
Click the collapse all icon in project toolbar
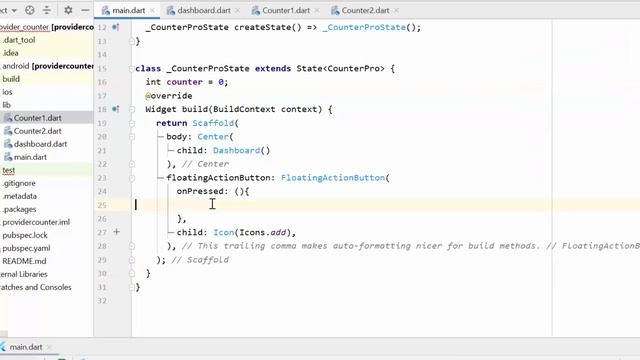[47, 10]
